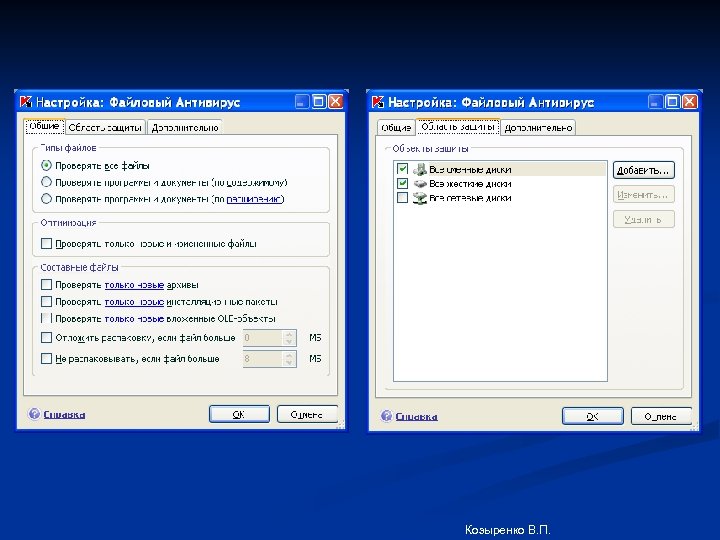Open Справка link in left window
Viewport: 720px width, 540px height.
[x=64, y=414]
